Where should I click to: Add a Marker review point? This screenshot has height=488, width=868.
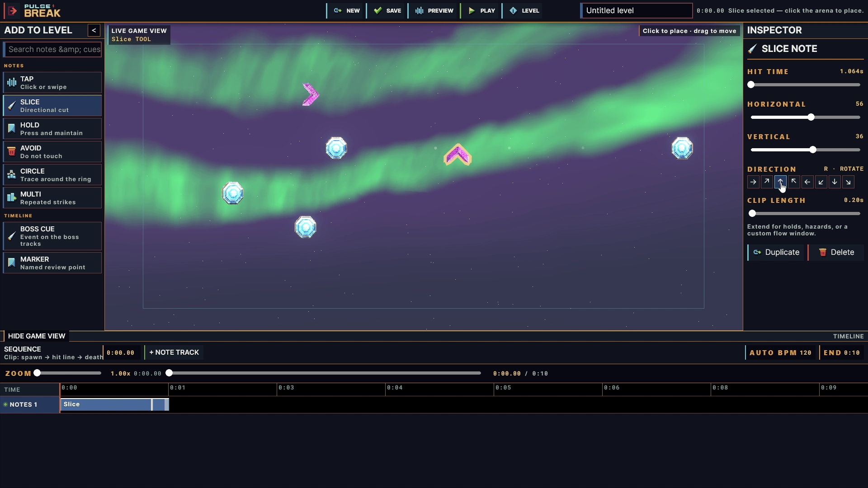pos(52,263)
